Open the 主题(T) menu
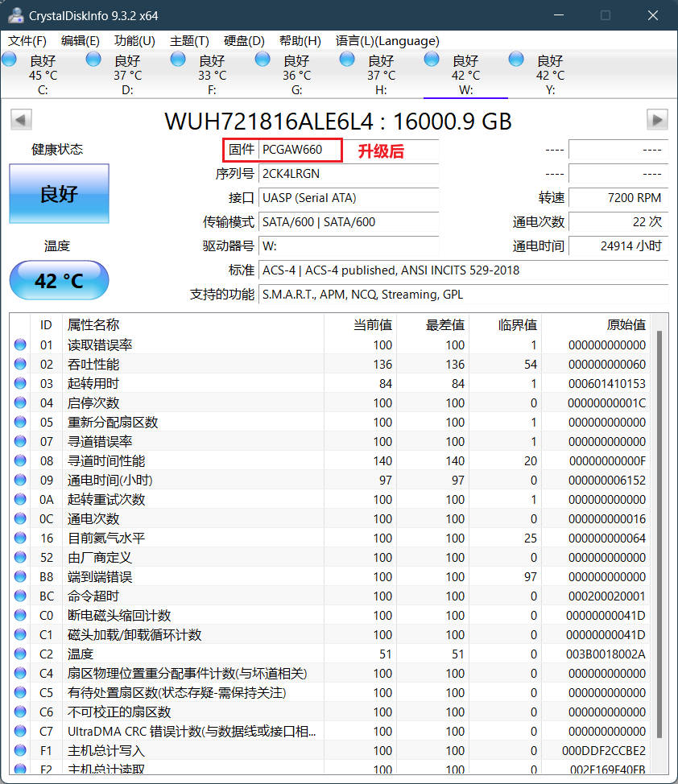The height and width of the screenshot is (784, 678). [x=189, y=41]
